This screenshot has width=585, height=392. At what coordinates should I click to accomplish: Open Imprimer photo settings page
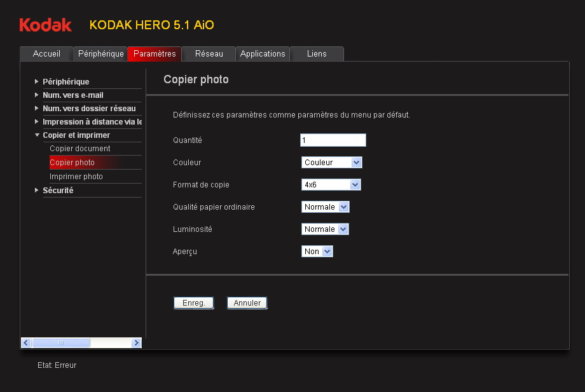click(76, 177)
